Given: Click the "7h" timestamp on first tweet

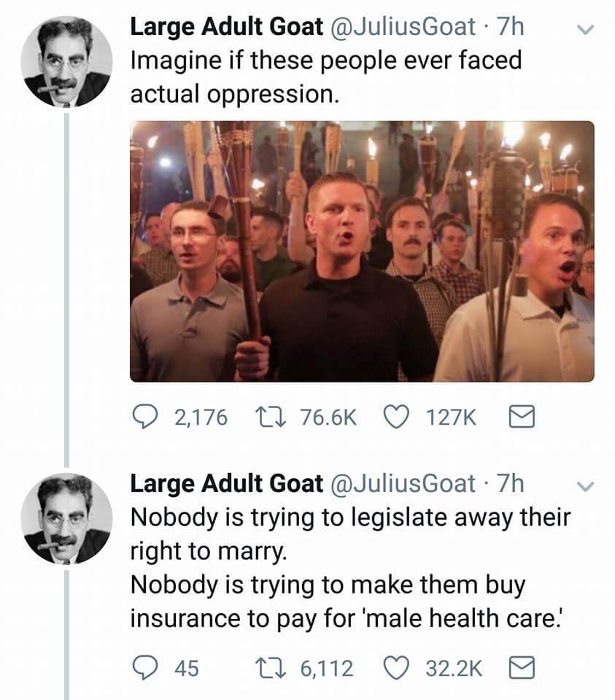Looking at the screenshot, I should (509, 28).
